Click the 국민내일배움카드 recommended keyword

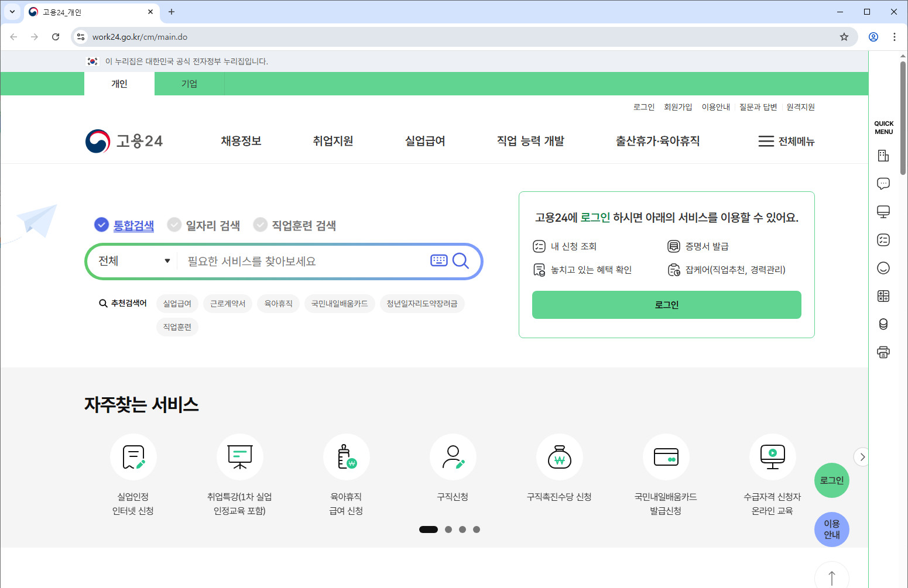340,304
